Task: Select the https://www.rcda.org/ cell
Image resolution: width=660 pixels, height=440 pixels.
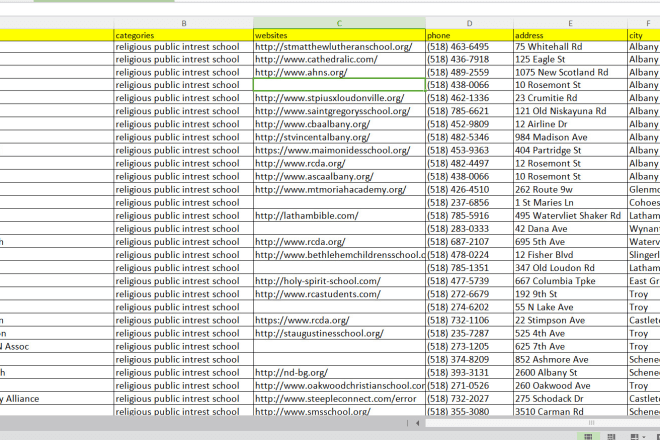Action: click(339, 320)
